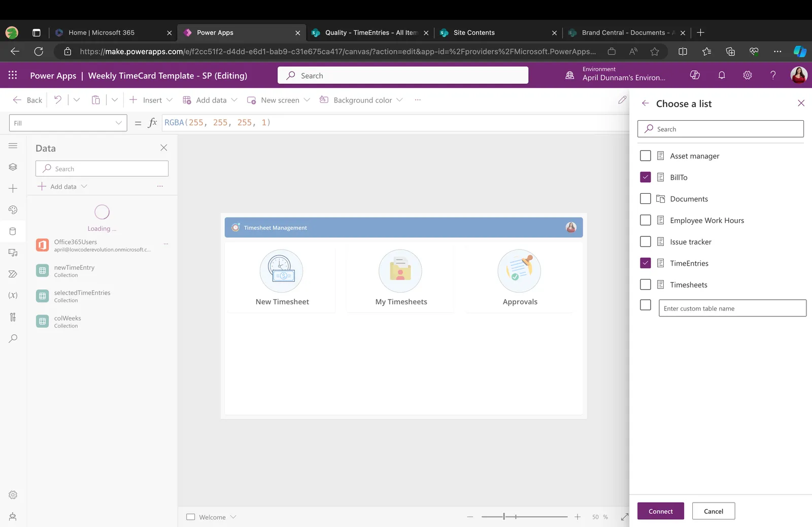Uncheck the TimeEntries list checkbox
Screen dimensions: 812x527
click(646, 263)
